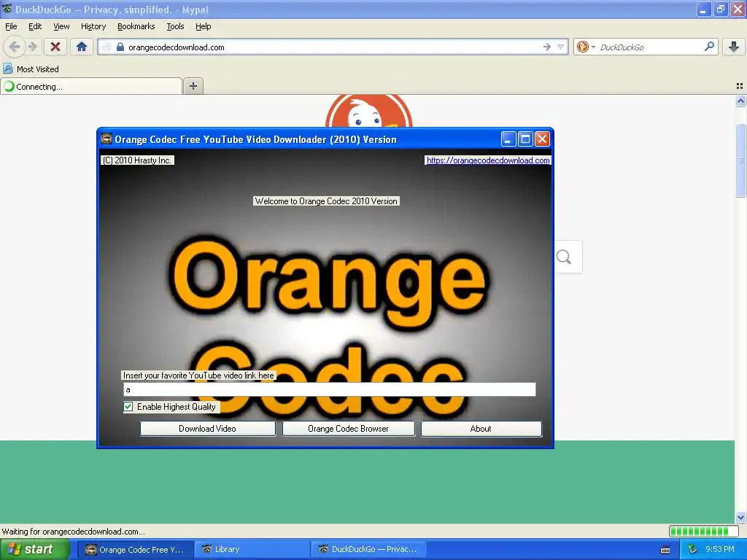Screen dimensions: 747x560
Task: Click the search magnifier in the search box
Action: pos(709,46)
